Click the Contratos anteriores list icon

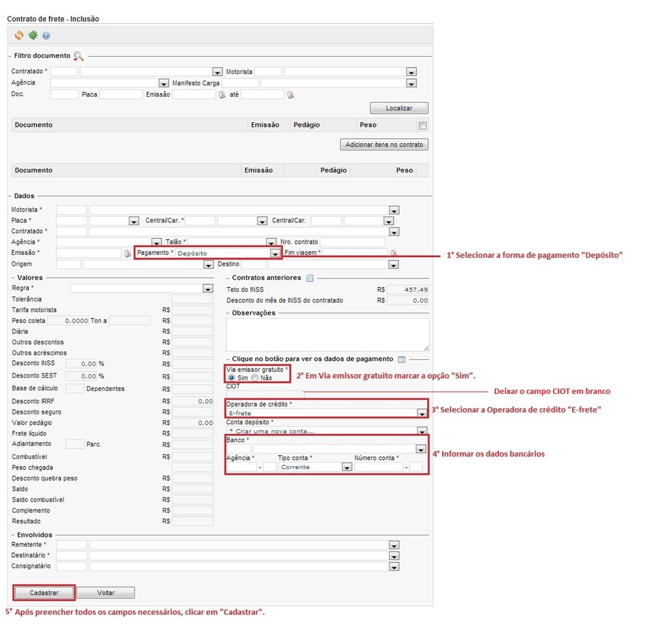(309, 278)
